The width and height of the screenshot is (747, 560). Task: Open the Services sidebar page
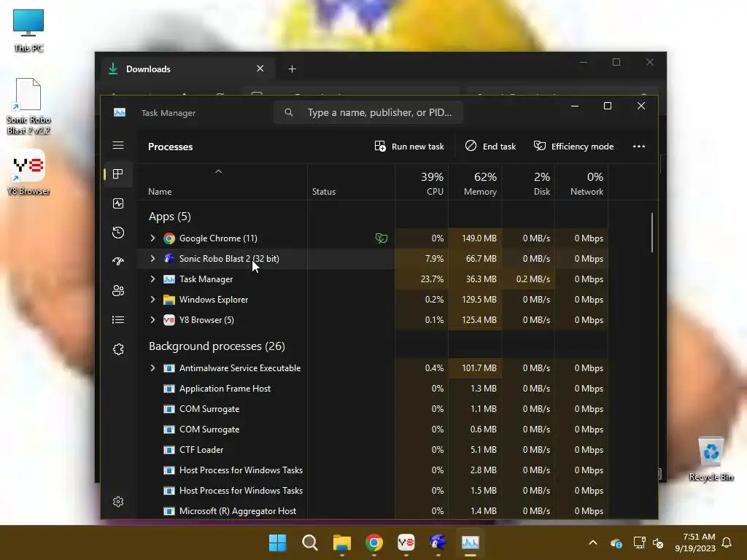[x=118, y=349]
